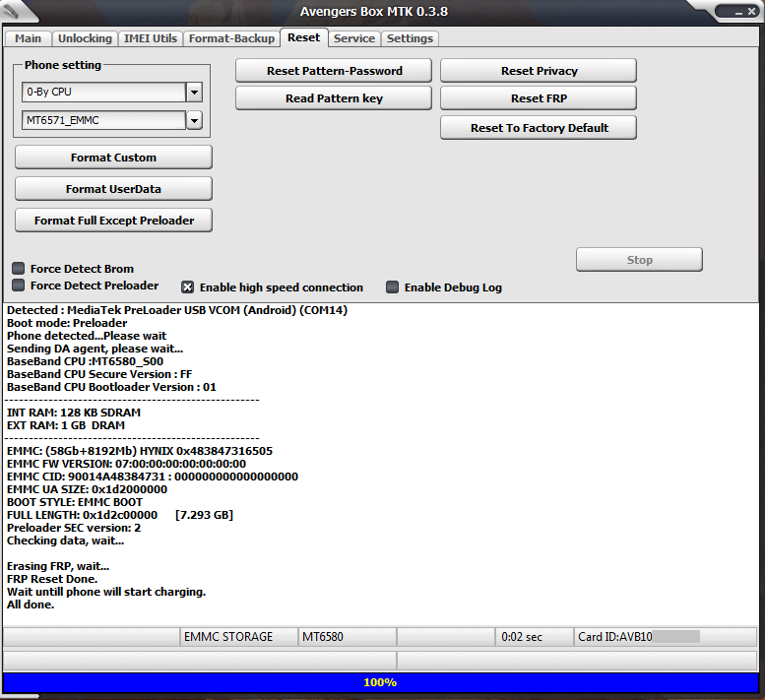This screenshot has width=765, height=700.
Task: Expand the MT6571_EMMC dropdown arrow
Action: click(x=194, y=120)
